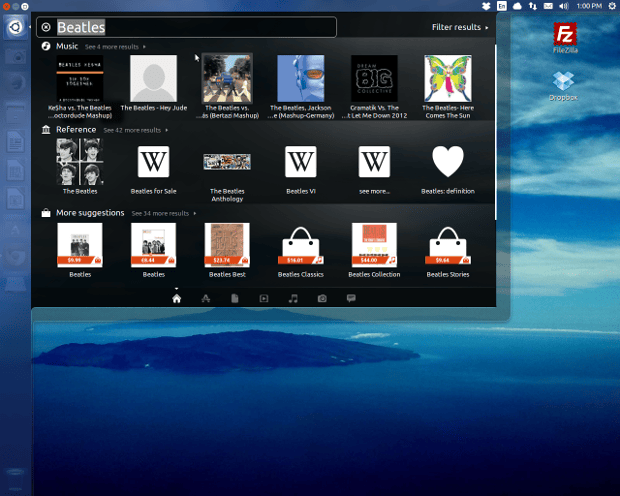
Task: Open the Applications lens
Action: 205,298
